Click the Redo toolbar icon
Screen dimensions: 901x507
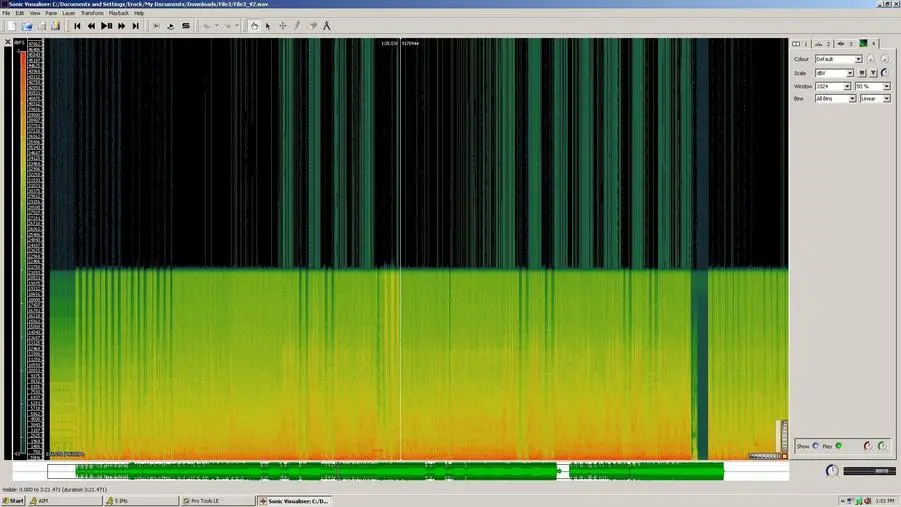click(228, 26)
